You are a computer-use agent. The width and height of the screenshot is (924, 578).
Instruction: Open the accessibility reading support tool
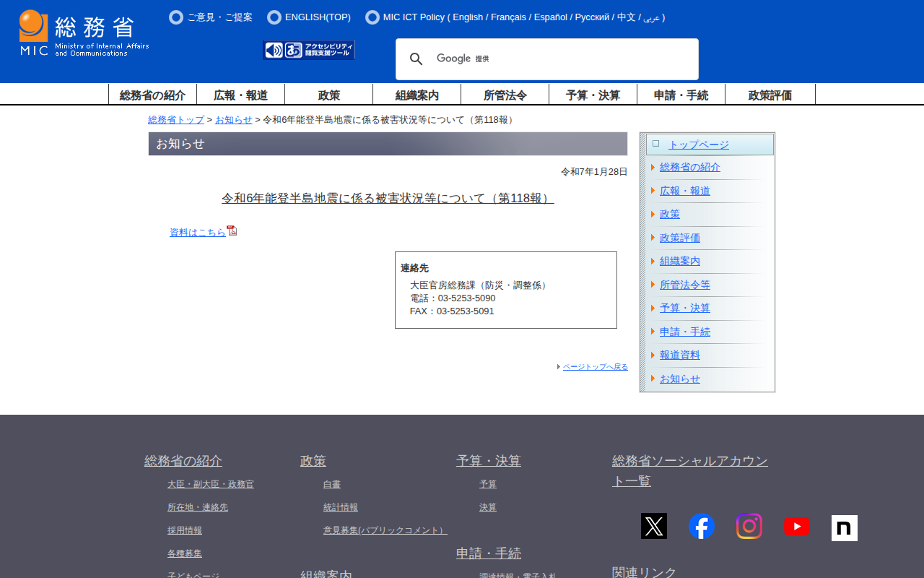point(309,50)
